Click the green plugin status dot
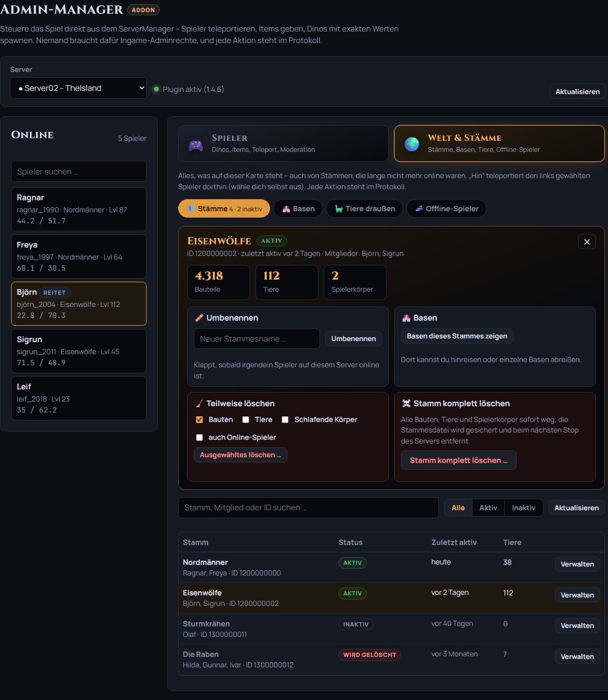Screen dimensions: 608x700 pos(156,89)
